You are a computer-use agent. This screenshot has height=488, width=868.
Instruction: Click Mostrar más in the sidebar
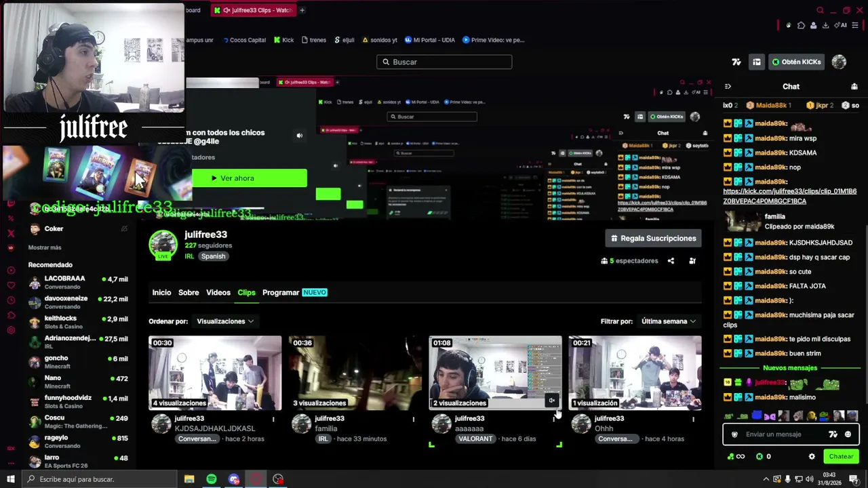pos(45,247)
